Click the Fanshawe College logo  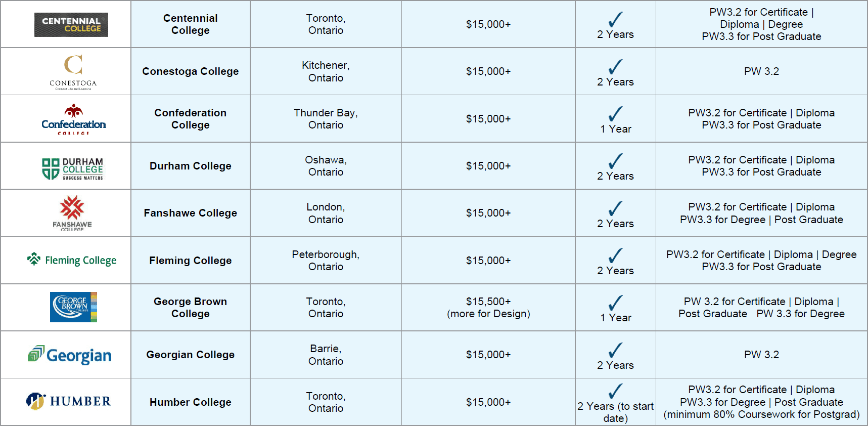coord(72,213)
